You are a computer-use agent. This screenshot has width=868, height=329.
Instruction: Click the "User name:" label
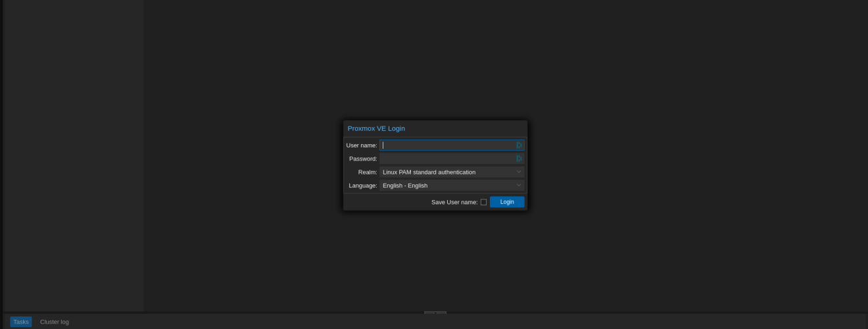(x=362, y=145)
